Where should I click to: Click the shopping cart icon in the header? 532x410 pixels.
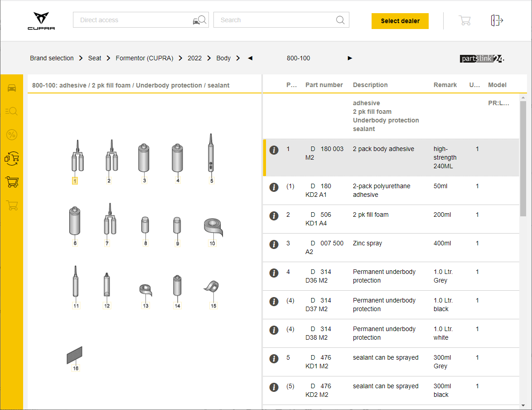[x=464, y=20]
